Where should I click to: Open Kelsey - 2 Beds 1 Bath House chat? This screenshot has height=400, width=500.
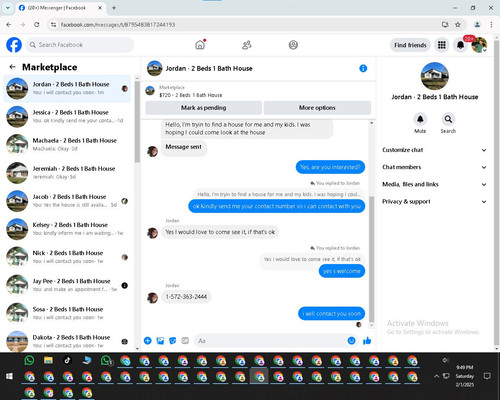(x=67, y=229)
